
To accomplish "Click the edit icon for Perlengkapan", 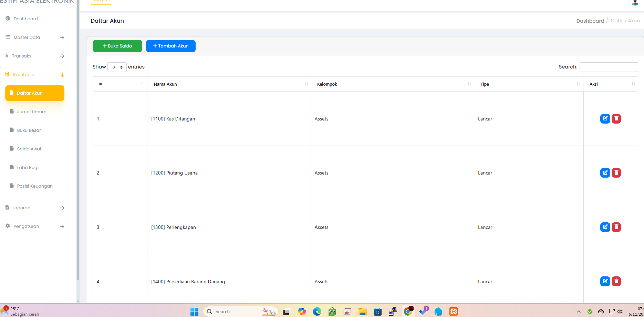I will pyautogui.click(x=605, y=227).
